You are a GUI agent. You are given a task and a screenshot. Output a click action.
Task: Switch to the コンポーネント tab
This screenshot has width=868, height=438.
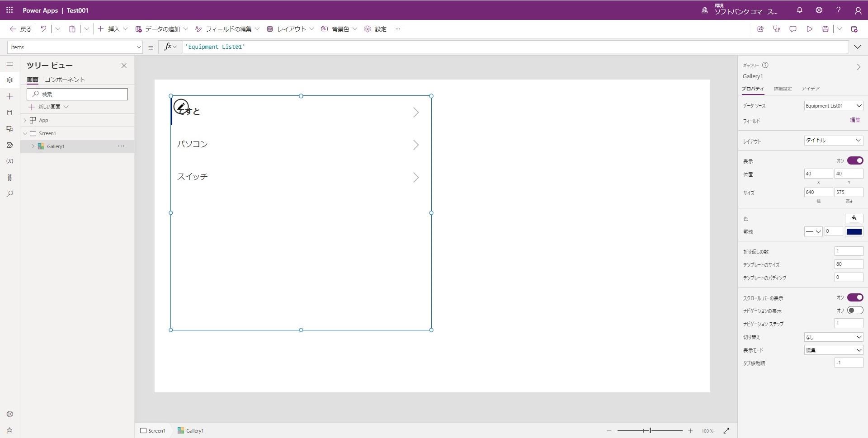65,80
